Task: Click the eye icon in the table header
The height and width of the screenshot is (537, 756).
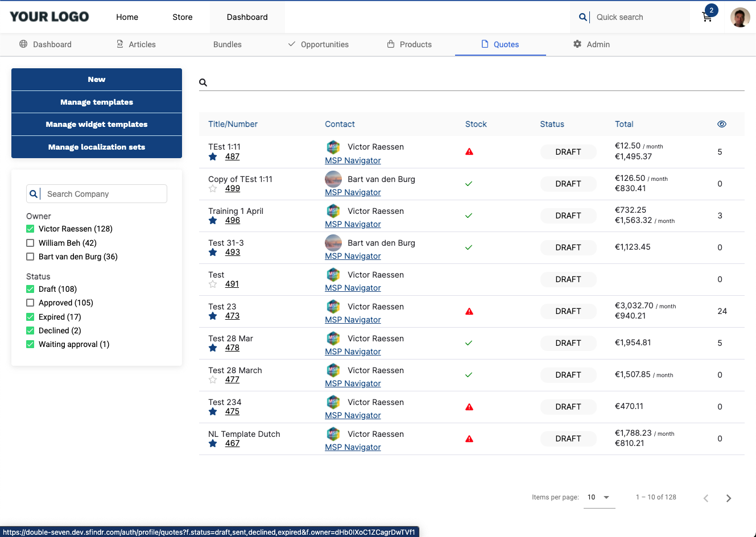Action: [721, 123]
